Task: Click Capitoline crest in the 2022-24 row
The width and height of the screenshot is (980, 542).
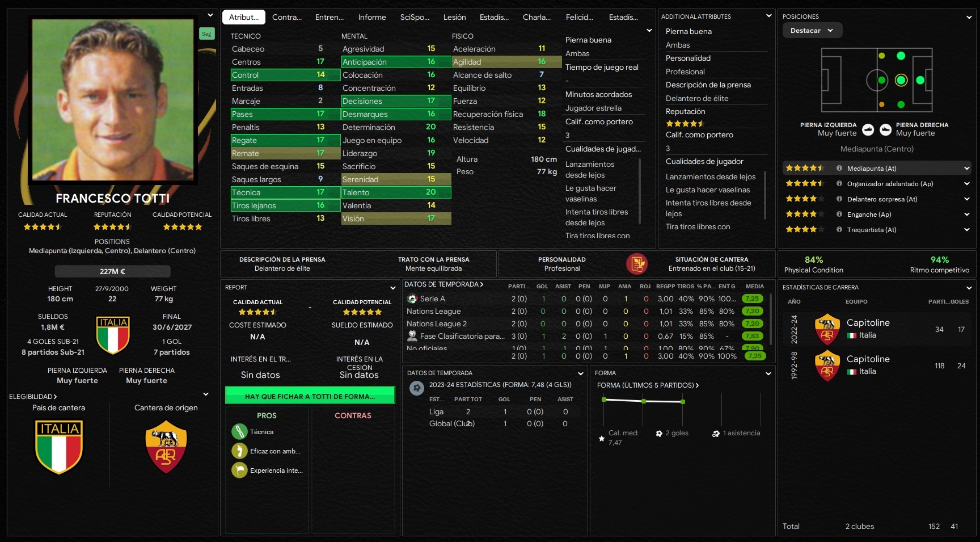Action: (827, 329)
